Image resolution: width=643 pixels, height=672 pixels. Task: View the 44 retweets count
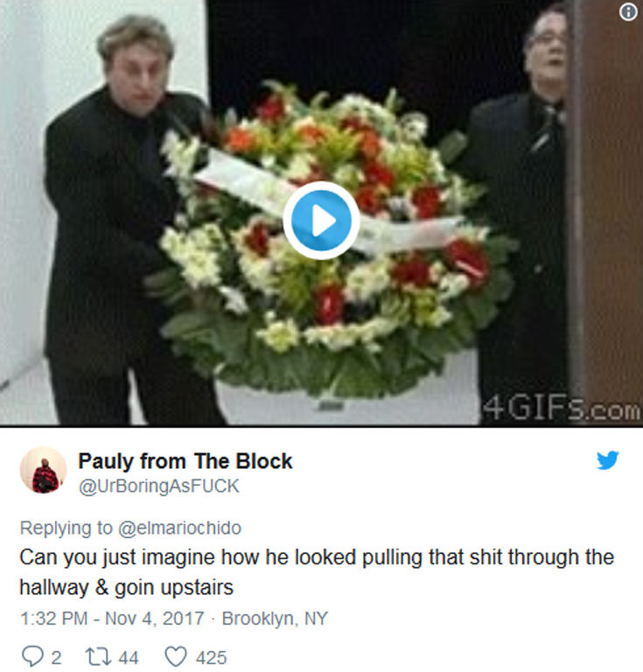coord(129,658)
